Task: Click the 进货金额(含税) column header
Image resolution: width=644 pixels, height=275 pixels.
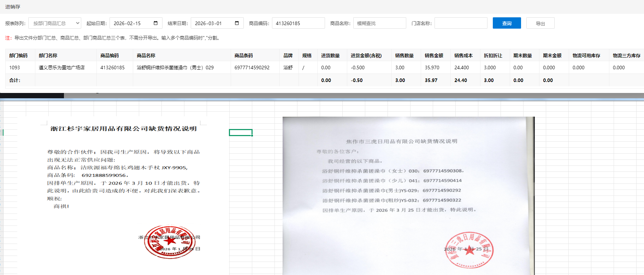Action: coord(366,55)
